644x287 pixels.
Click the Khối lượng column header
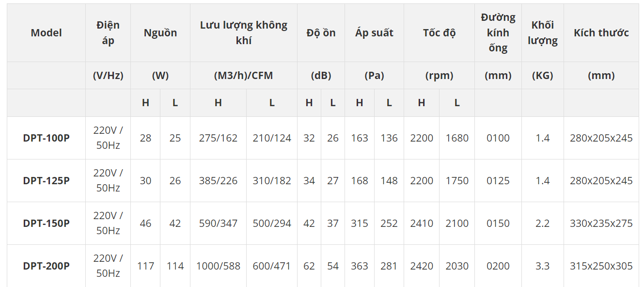click(x=543, y=33)
